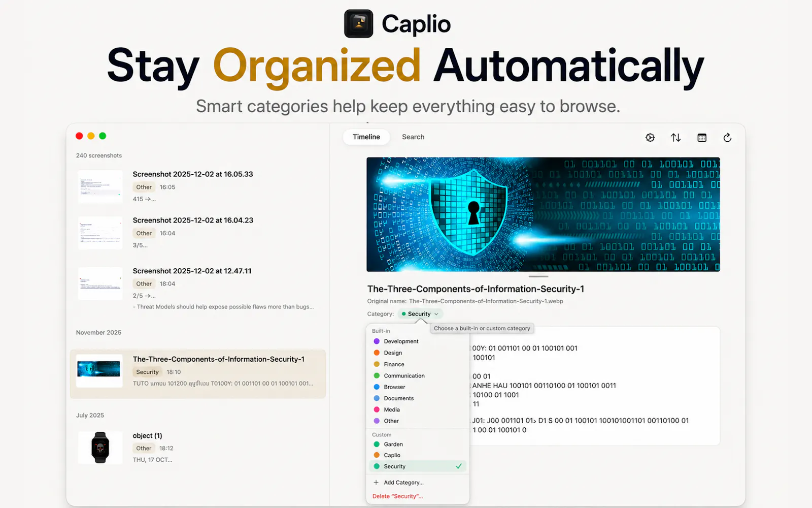Click the Original name webp filename text

pos(486,301)
